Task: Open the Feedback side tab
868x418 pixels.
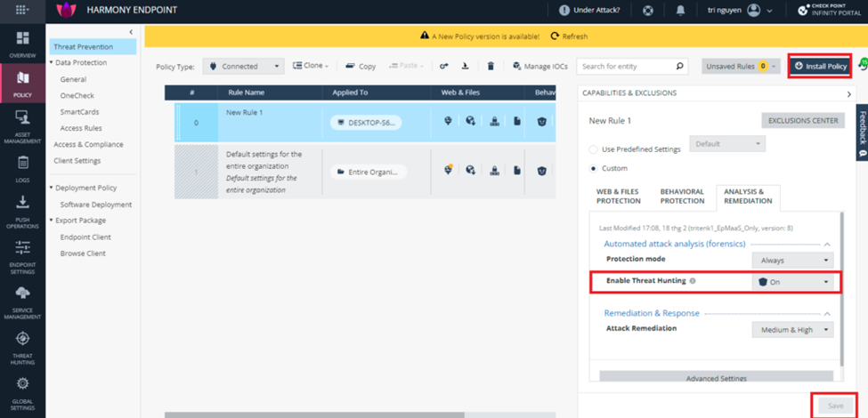Action: coord(862,133)
